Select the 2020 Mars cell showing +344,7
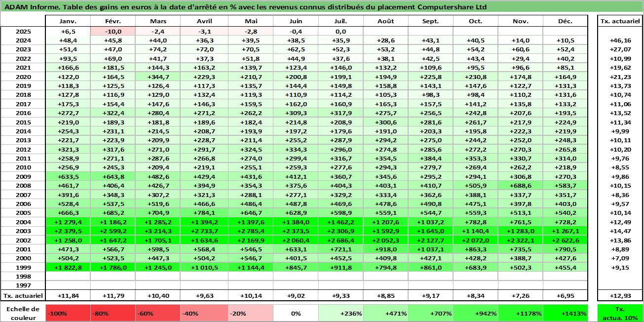The width and height of the screenshot is (644, 322). (157, 77)
